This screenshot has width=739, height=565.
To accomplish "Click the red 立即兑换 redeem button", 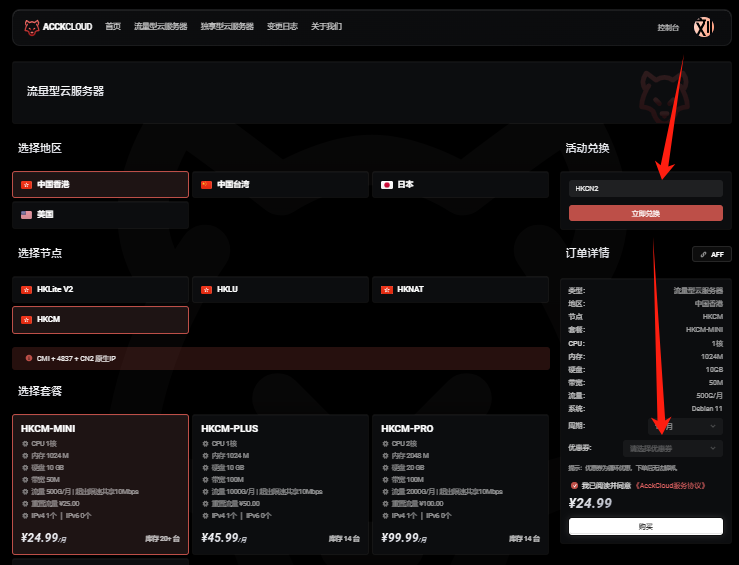I will tap(645, 213).
